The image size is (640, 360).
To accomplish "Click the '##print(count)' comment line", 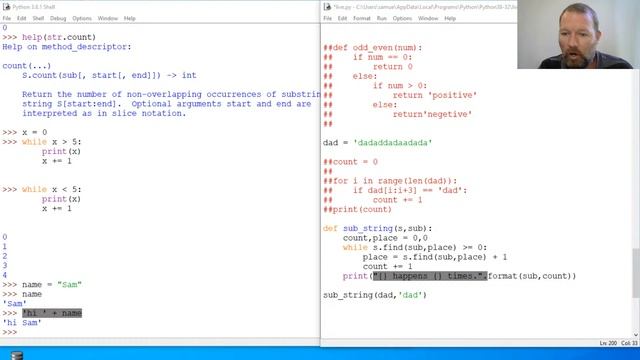I will coord(358,209).
